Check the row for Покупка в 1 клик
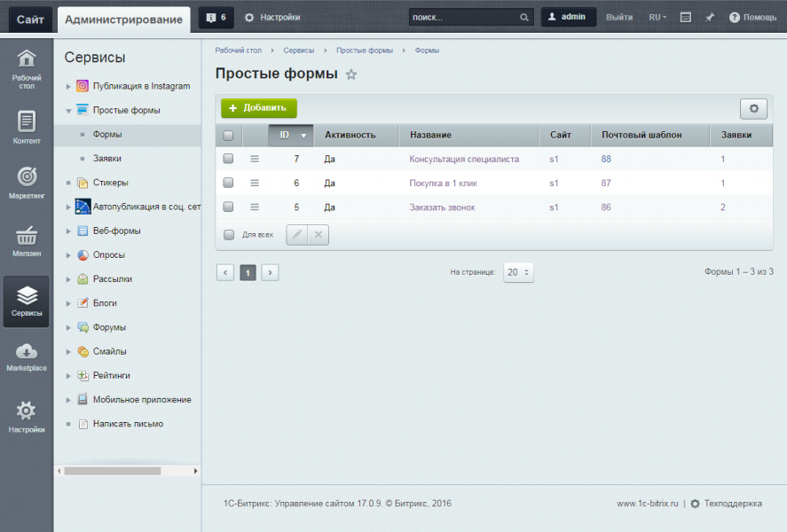787x532 pixels. click(228, 183)
